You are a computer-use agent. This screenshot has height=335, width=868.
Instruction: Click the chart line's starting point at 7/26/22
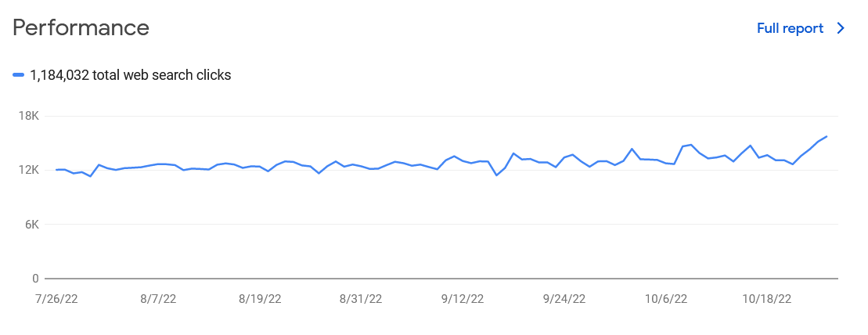[56, 169]
